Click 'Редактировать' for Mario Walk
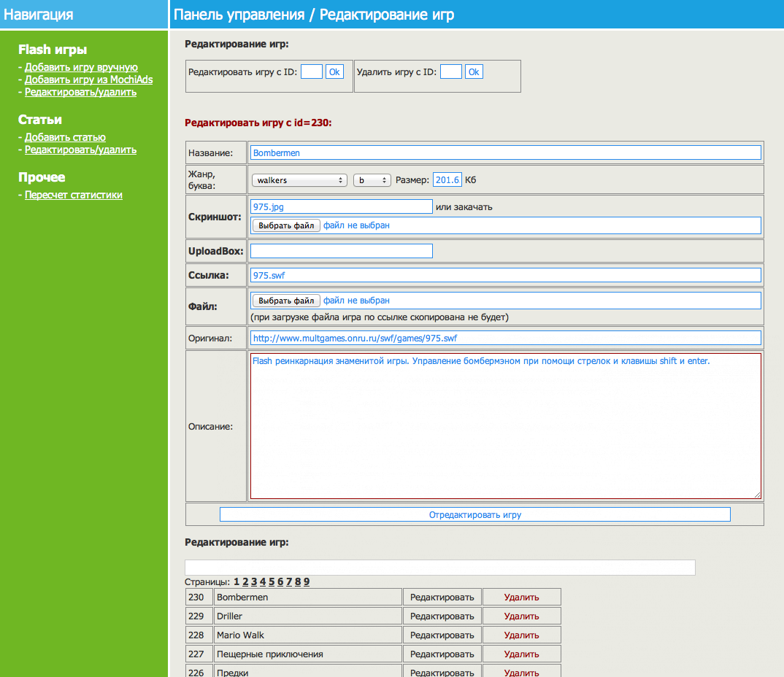The image size is (784, 677). coord(442,635)
